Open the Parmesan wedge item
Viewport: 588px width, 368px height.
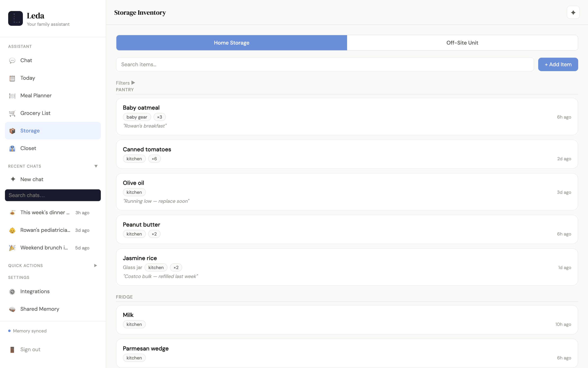coord(347,353)
